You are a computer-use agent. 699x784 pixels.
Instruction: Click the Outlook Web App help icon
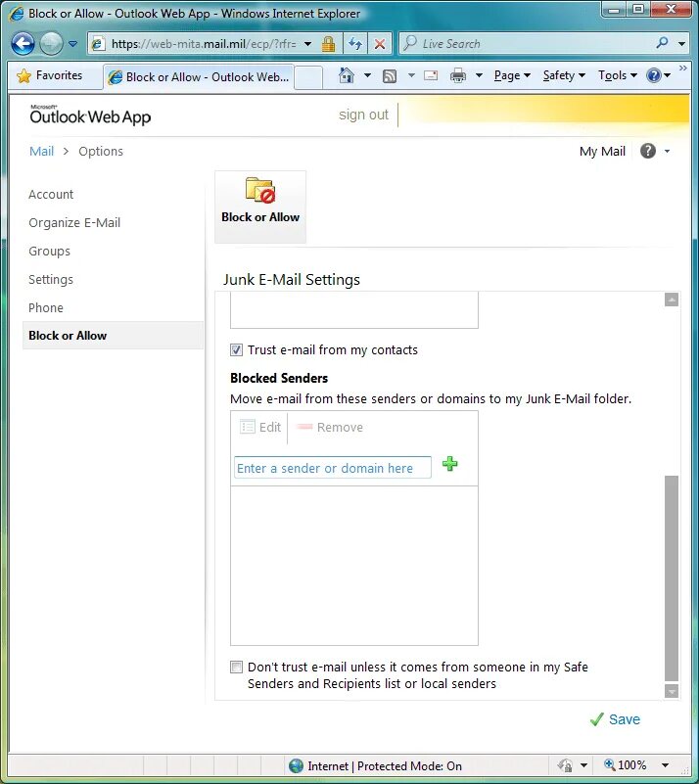[x=648, y=151]
